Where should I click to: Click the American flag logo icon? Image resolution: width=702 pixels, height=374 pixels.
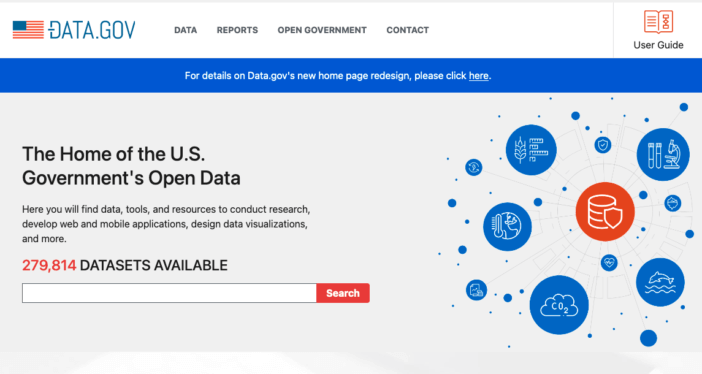pos(28,30)
